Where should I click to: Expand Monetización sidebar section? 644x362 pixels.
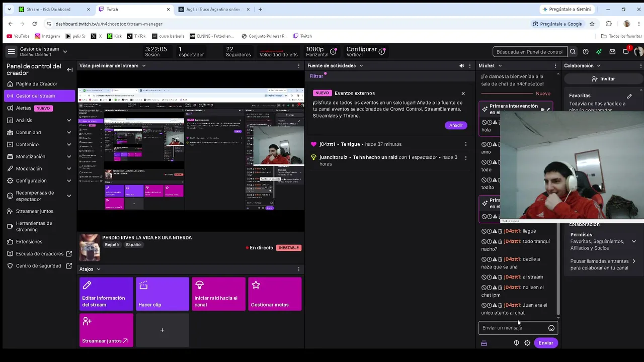(x=69, y=157)
